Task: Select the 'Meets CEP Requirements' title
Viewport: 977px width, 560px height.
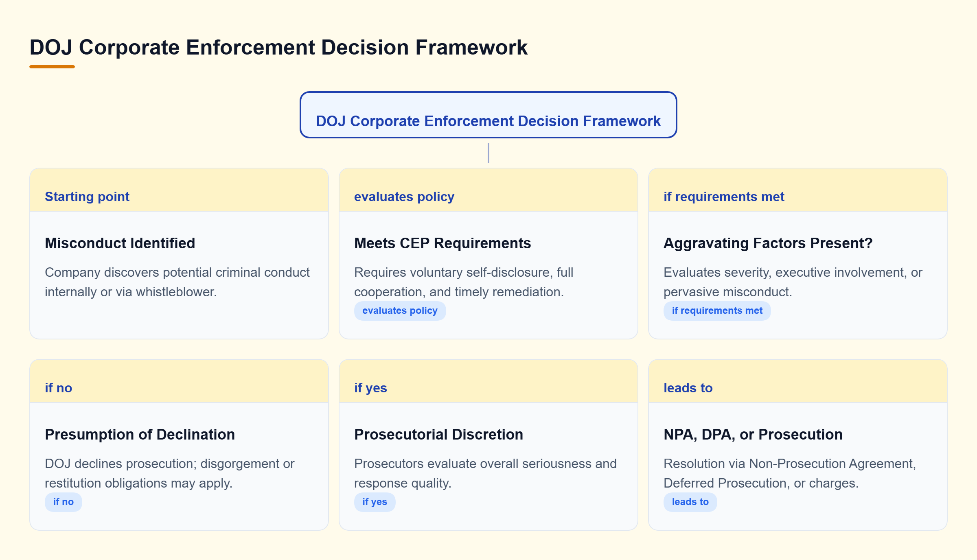Action: click(x=442, y=243)
